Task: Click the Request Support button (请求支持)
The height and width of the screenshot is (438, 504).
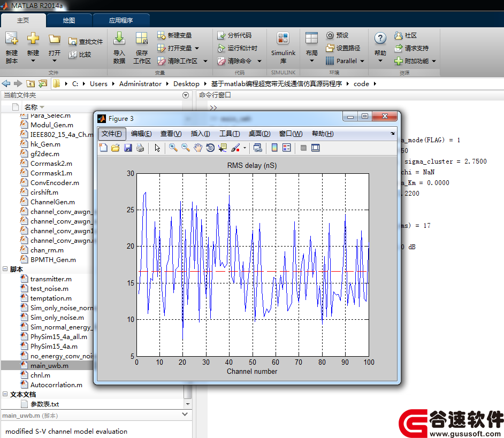Action: click(411, 48)
